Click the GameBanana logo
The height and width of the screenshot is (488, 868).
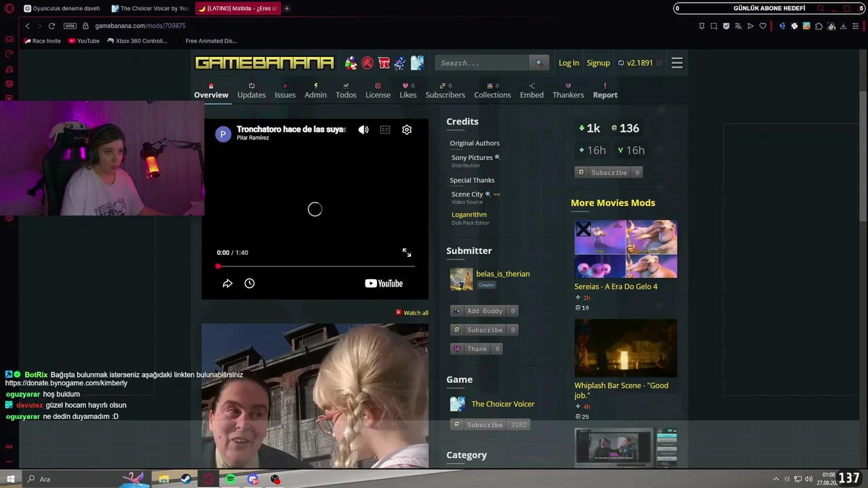click(x=264, y=63)
